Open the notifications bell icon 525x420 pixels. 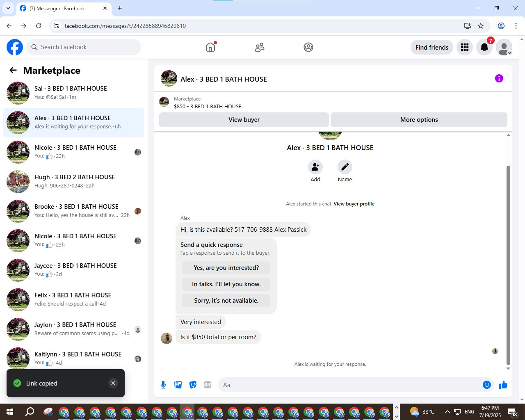(x=484, y=47)
